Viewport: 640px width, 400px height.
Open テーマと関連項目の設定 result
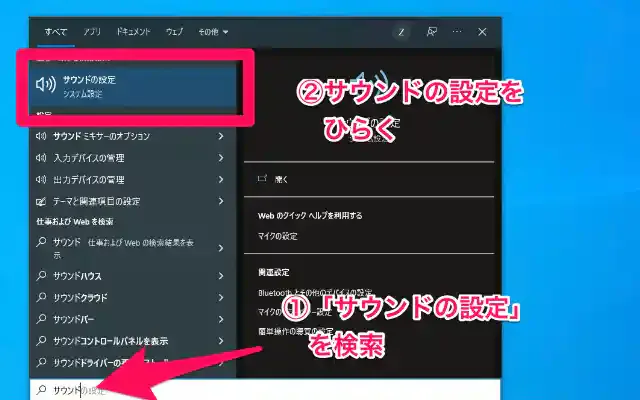pyautogui.click(x=133, y=201)
